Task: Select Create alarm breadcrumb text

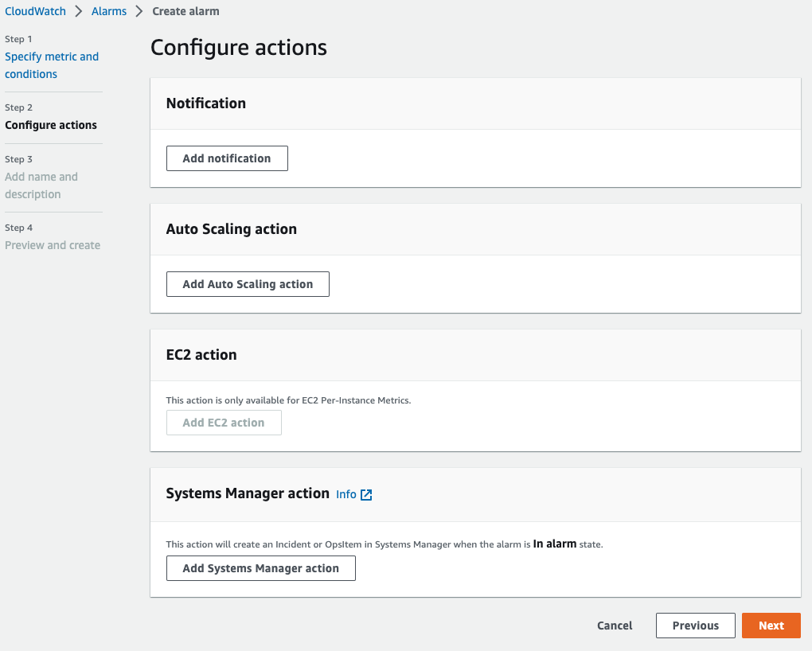Action: tap(185, 11)
